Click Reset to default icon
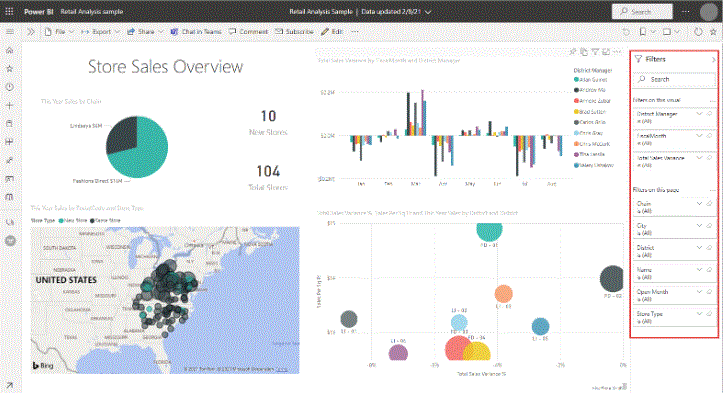Screen dimensions: 724x393 (x=626, y=32)
